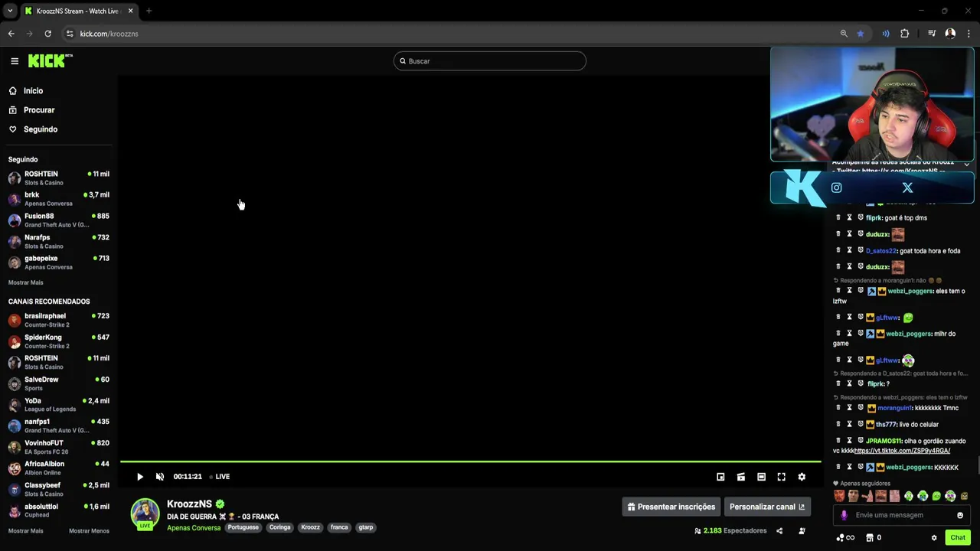The height and width of the screenshot is (551, 980).
Task: Click Presentear inscrições button
Action: 671,507
